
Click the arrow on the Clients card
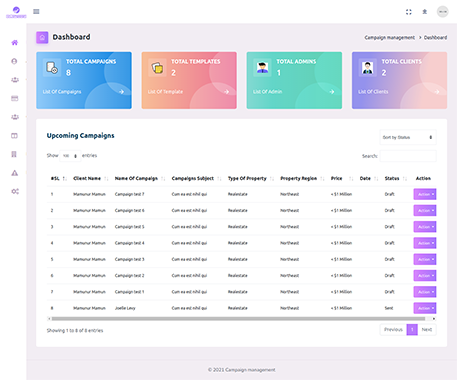tap(437, 92)
